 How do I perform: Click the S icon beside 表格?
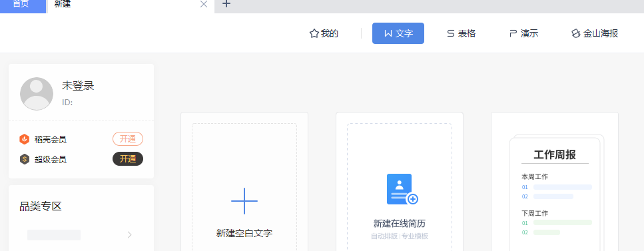[451, 33]
